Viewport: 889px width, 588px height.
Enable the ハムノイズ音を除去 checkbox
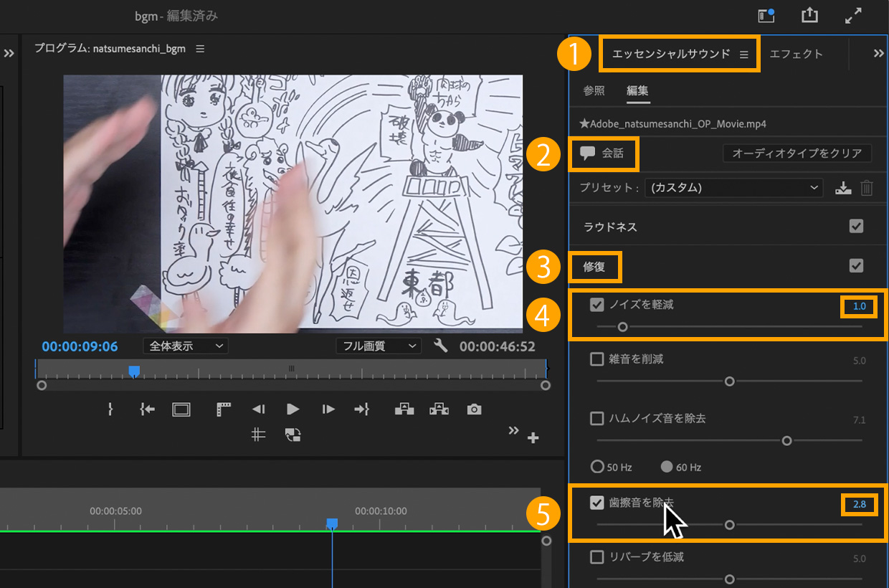tap(596, 418)
